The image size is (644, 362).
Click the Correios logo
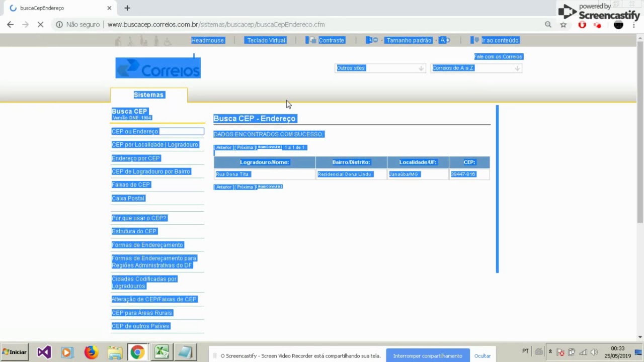(158, 68)
